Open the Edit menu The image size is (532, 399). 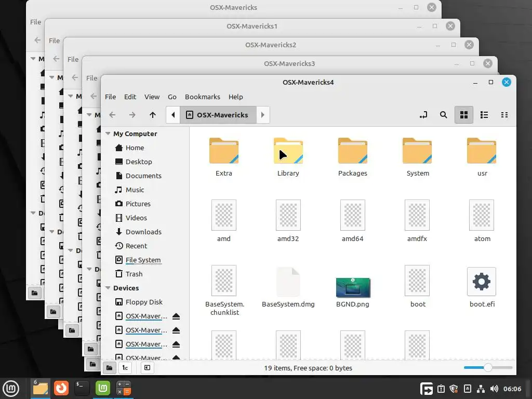tap(130, 97)
